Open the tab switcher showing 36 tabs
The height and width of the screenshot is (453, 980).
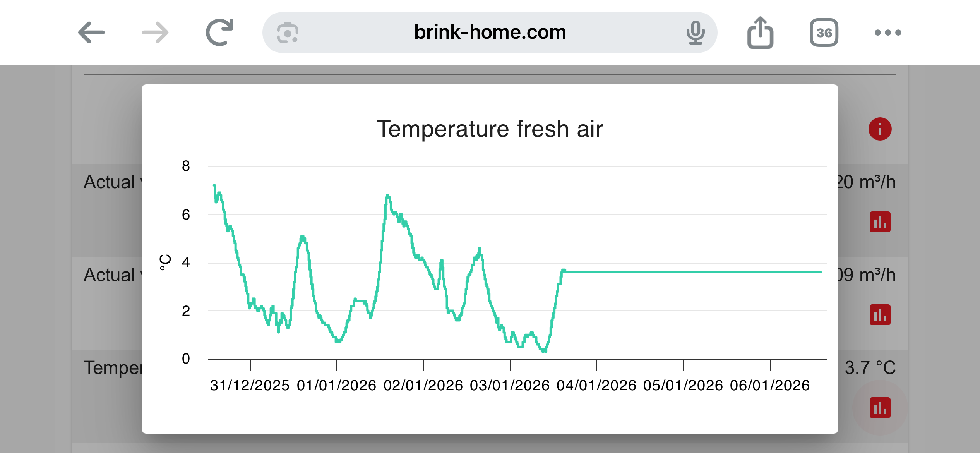click(824, 33)
